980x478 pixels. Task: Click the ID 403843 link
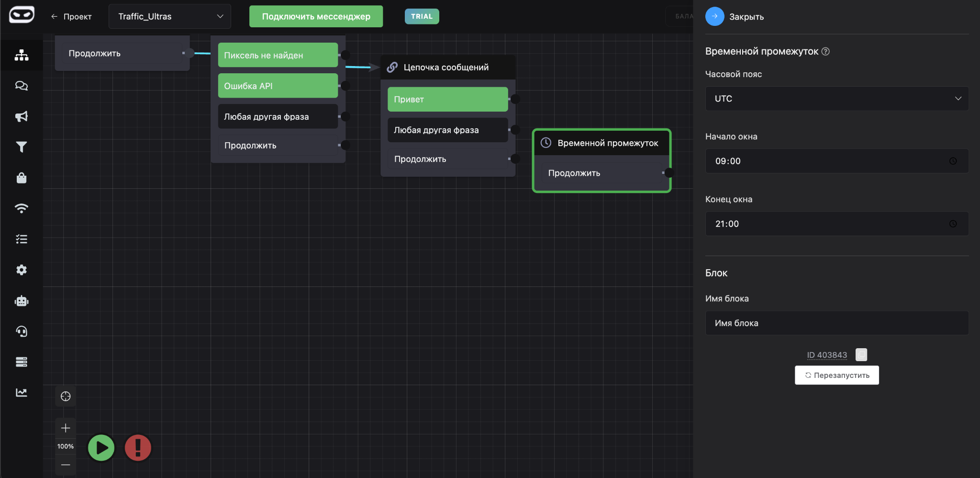click(x=827, y=355)
